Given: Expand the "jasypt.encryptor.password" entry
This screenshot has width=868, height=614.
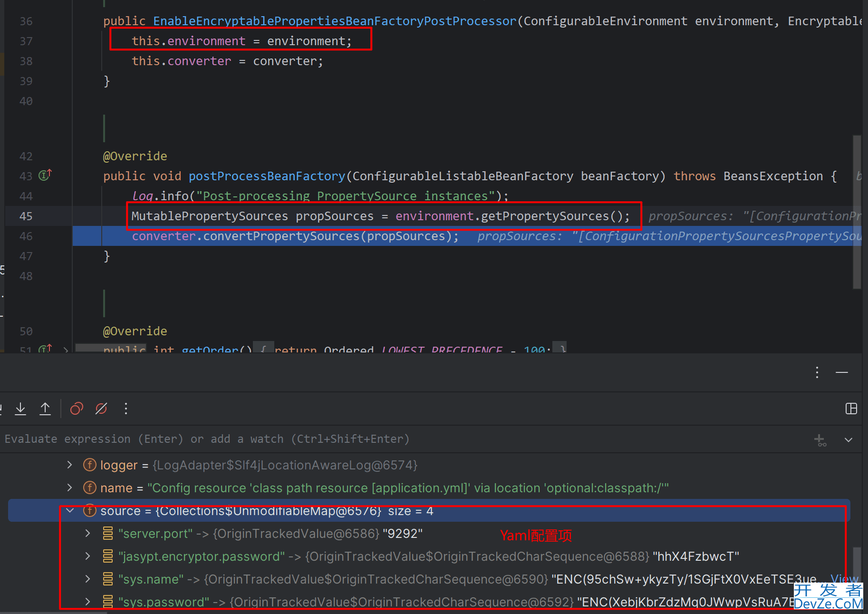Looking at the screenshot, I should (x=88, y=556).
